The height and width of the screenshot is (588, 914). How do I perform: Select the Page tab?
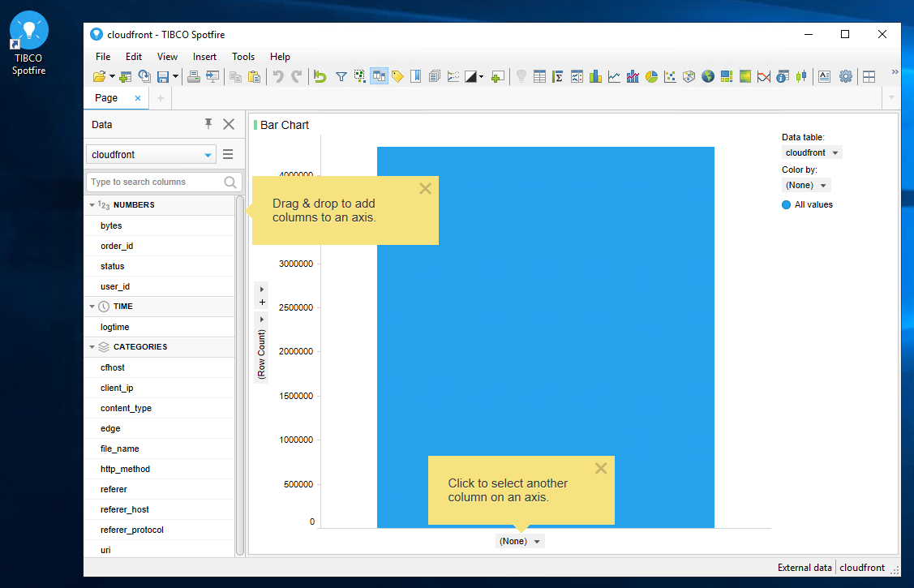point(106,98)
